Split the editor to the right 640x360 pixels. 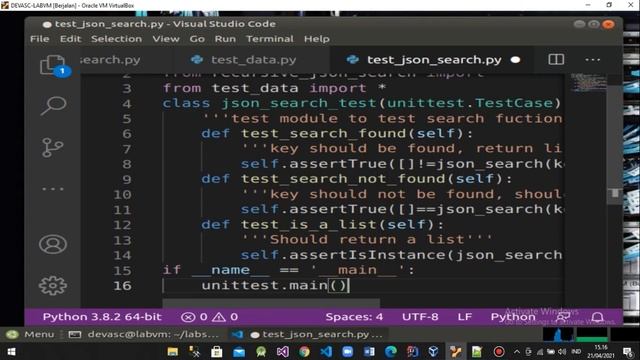556,60
